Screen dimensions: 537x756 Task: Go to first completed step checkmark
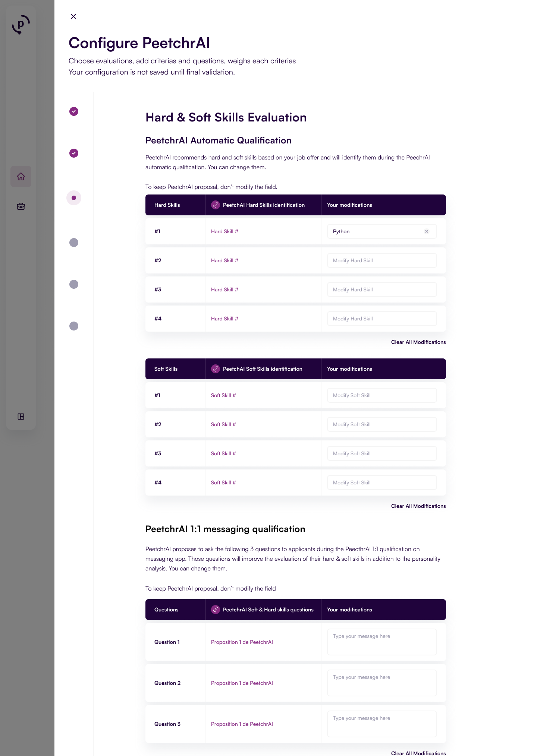[x=74, y=111]
